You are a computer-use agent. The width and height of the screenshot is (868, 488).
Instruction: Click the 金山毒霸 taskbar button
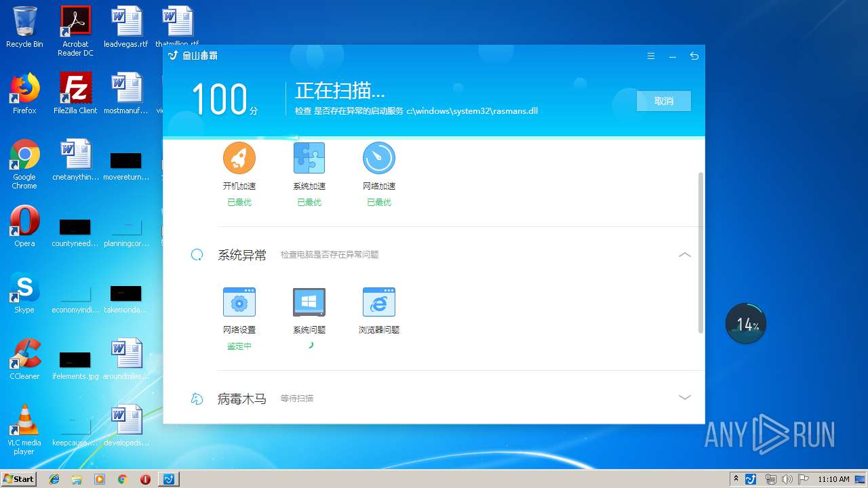[x=168, y=479]
